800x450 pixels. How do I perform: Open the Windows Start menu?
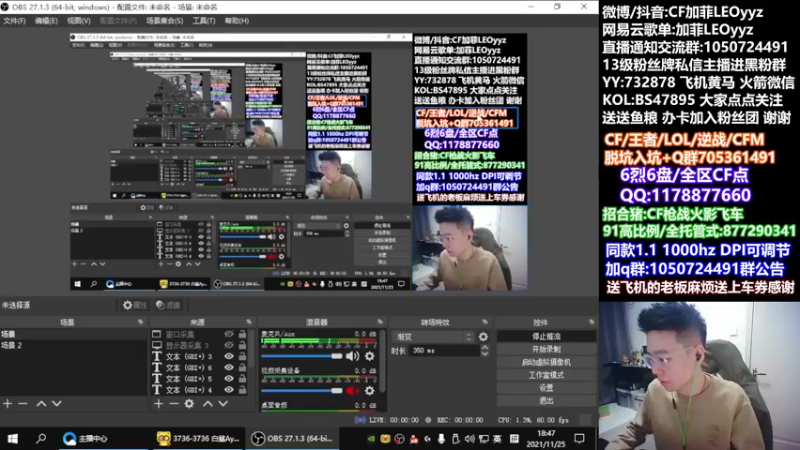pyautogui.click(x=13, y=438)
